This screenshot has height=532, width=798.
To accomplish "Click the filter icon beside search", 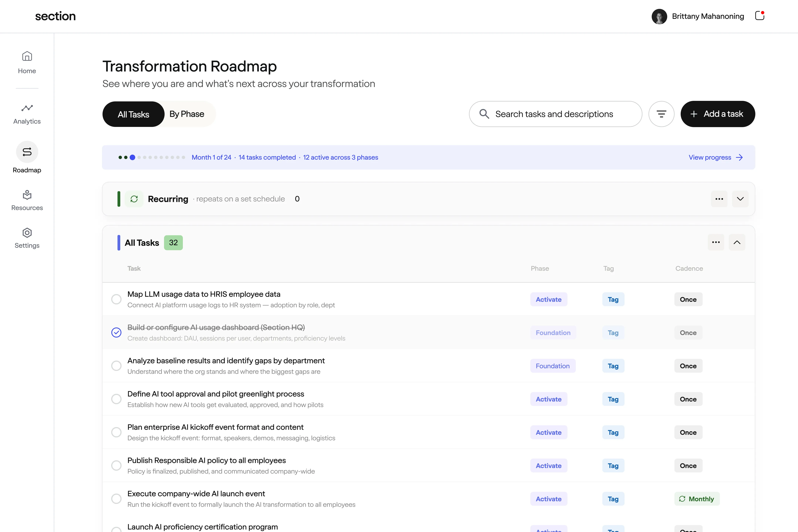I will point(661,114).
